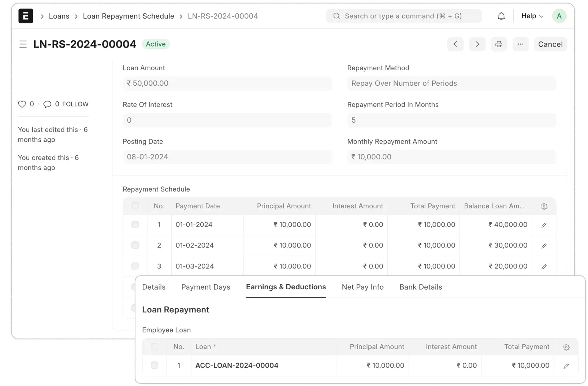Switch to the Payment Days tab
This screenshot has height=386, width=588.
205,287
